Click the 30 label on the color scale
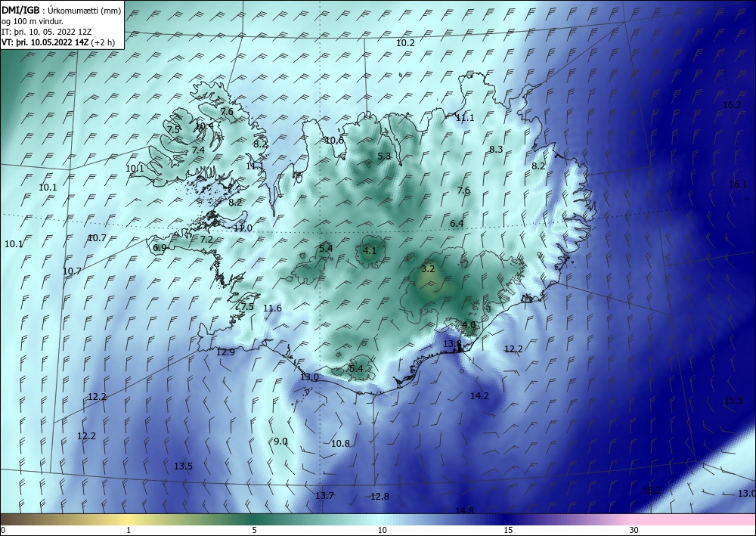Image resolution: width=756 pixels, height=536 pixels. pos(634,531)
